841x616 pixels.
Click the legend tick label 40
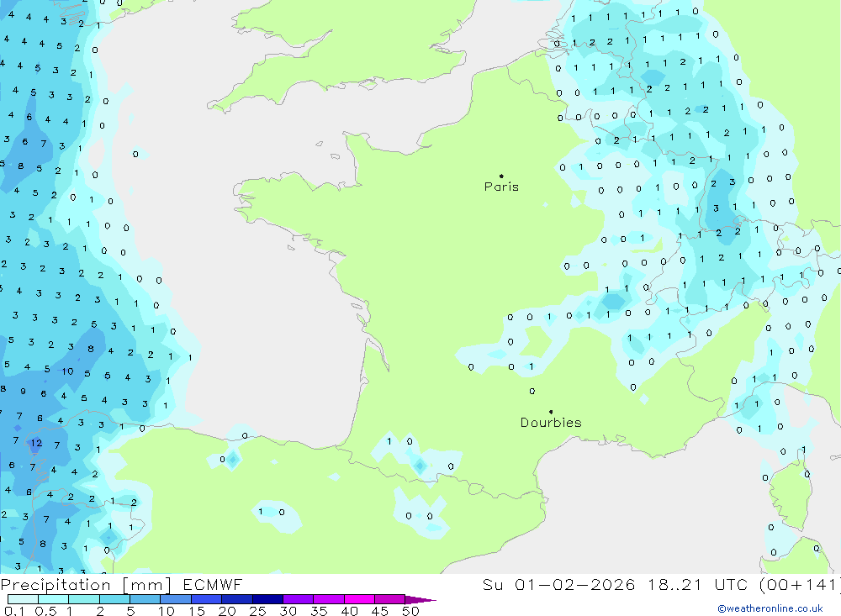point(349,611)
